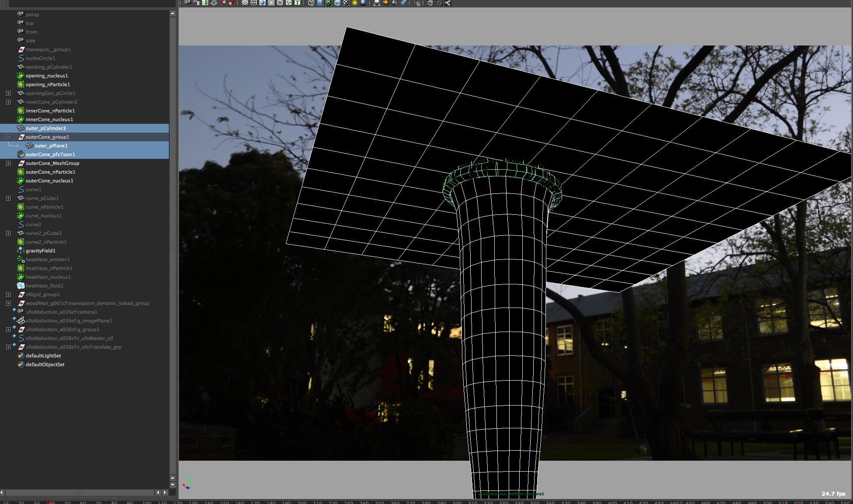Image resolution: width=853 pixels, height=504 pixels.
Task: Collapse the outerCone_group1 node
Action: [x=8, y=137]
